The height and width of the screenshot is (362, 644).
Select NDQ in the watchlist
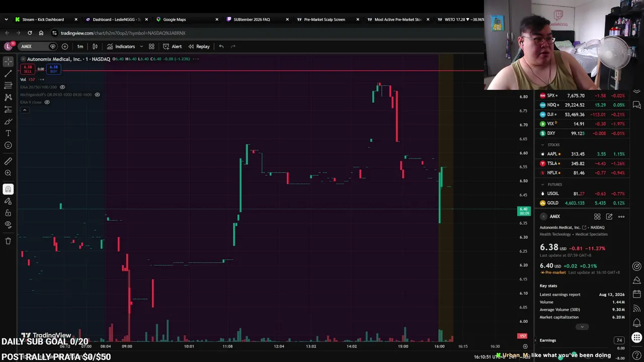coord(582,105)
